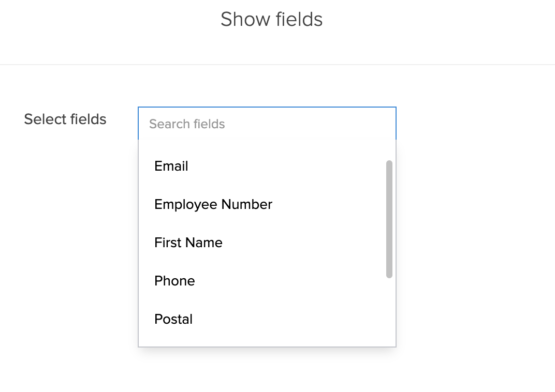The image size is (555, 392).
Task: Click the scrollbar track below the thumb
Action: 389,310
